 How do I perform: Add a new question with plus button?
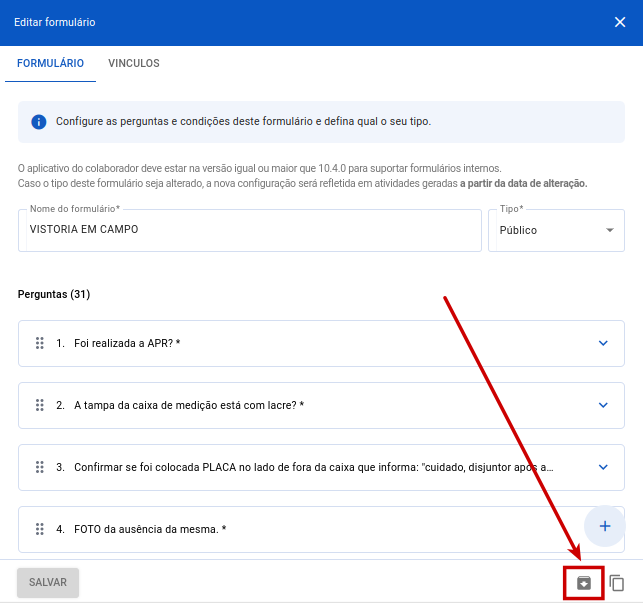(605, 526)
